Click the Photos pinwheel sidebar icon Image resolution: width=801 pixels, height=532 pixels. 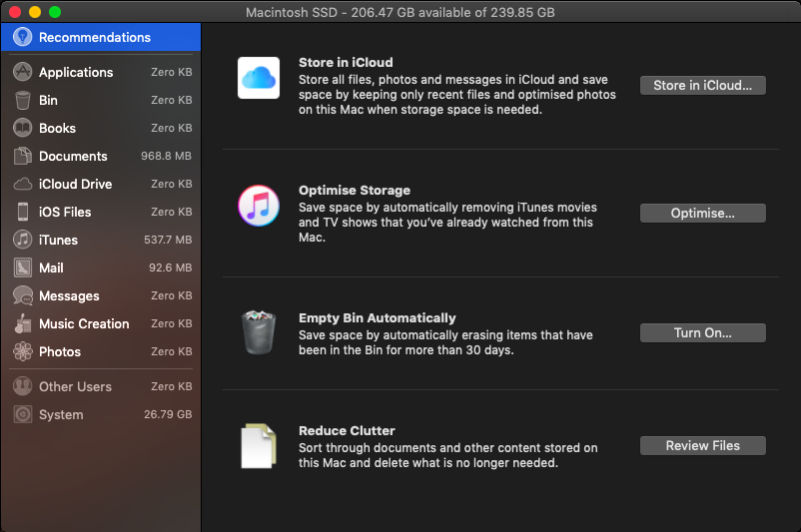[x=22, y=351]
